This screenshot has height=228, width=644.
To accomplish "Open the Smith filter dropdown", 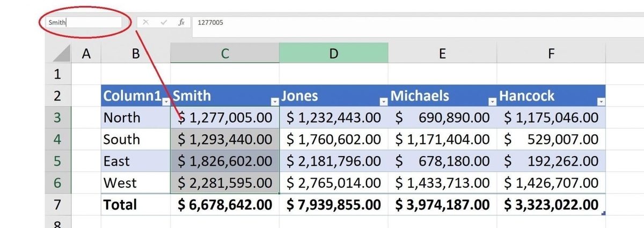I will pos(275,101).
